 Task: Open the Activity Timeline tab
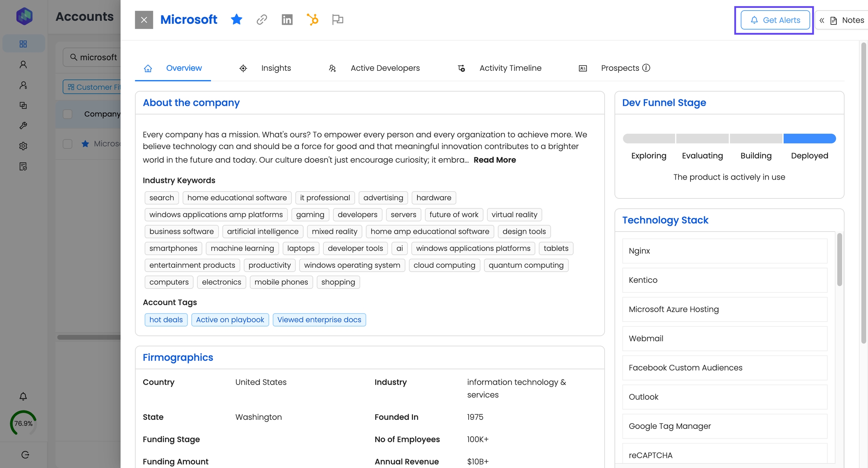click(510, 68)
